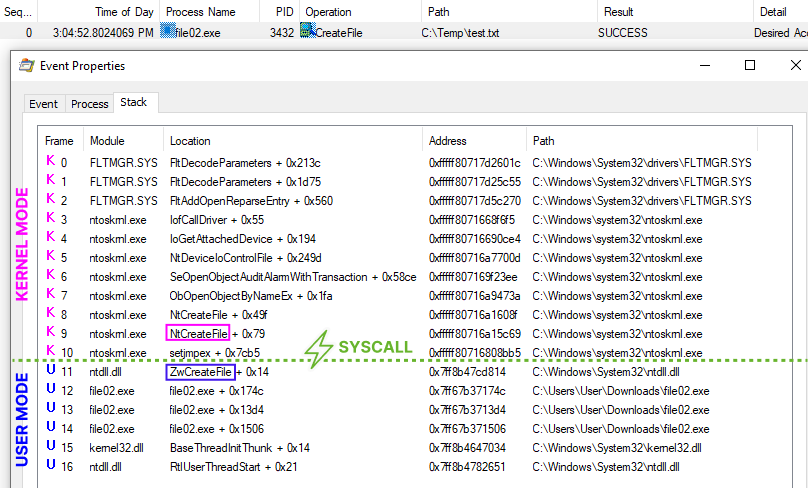Select file02.exe + 0x174c location
The image size is (808, 488).
point(216,391)
